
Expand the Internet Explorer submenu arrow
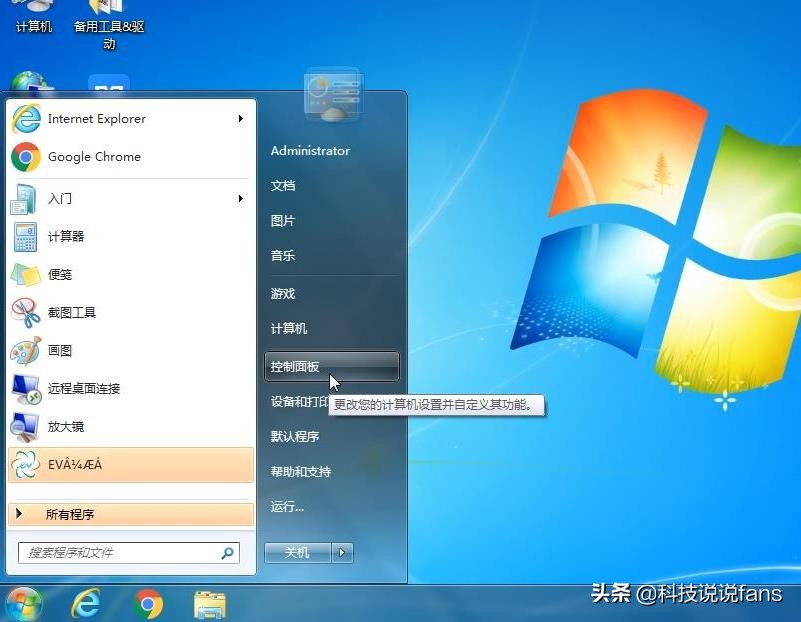click(240, 118)
